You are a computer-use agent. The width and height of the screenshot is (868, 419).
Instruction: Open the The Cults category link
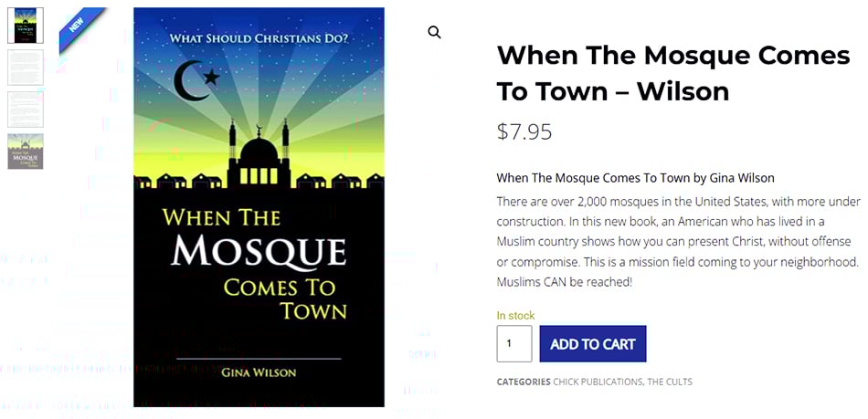pyautogui.click(x=671, y=382)
